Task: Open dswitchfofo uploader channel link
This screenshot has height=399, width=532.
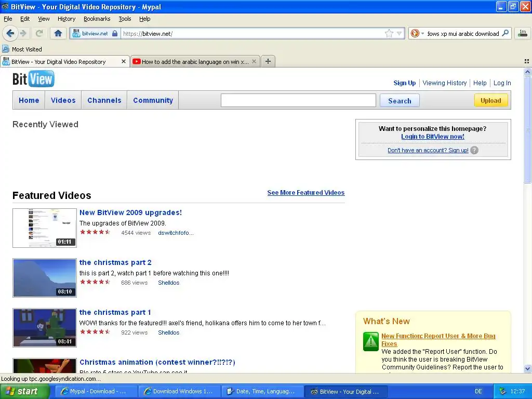Action: click(176, 233)
